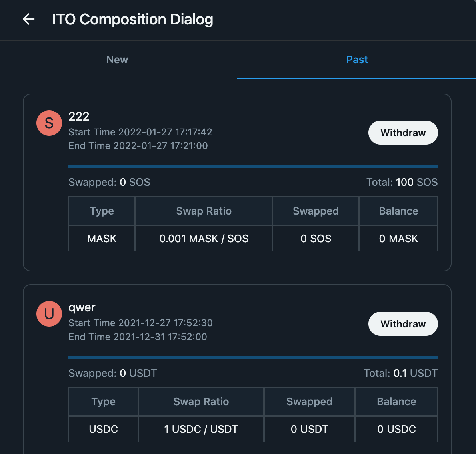Switch to the New tab
This screenshot has width=476, height=454.
117,60
